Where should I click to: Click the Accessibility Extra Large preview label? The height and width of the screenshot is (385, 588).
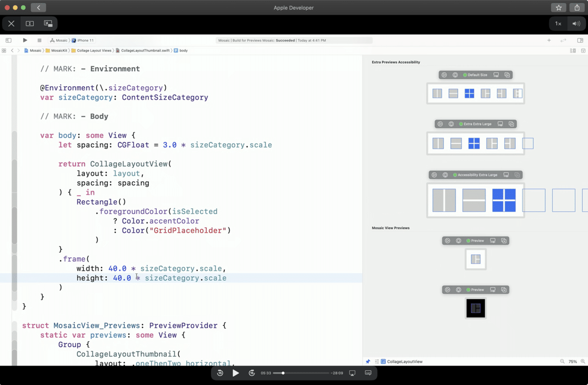[x=475, y=174]
